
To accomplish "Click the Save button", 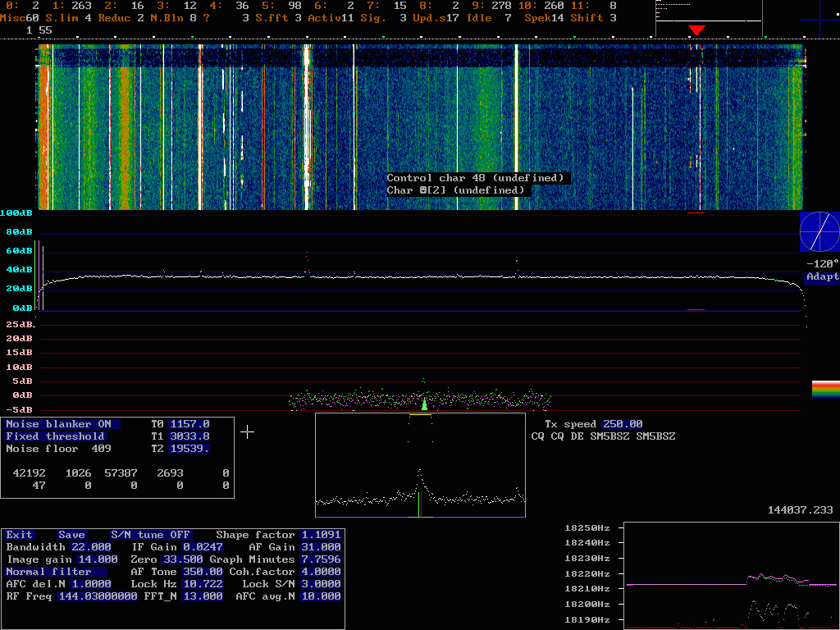I will 72,535.
